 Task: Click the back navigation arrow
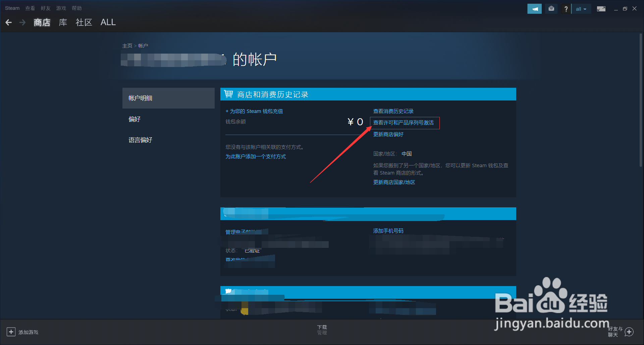pyautogui.click(x=8, y=22)
